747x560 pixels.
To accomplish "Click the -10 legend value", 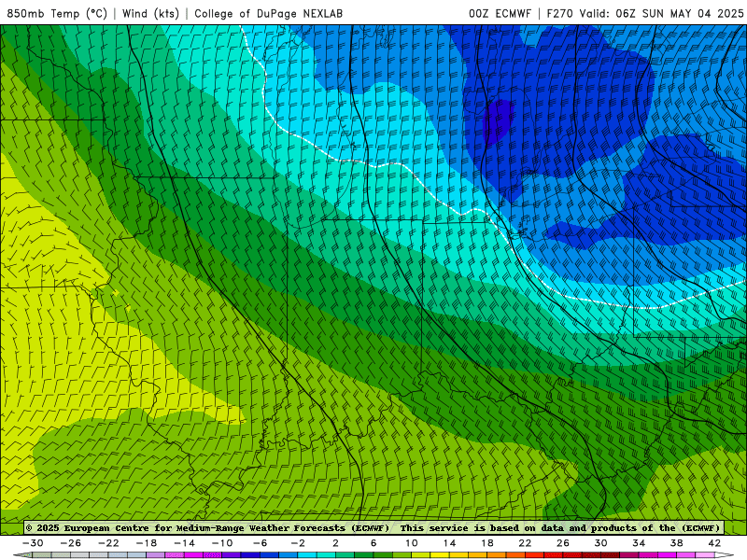I will tap(222, 543).
